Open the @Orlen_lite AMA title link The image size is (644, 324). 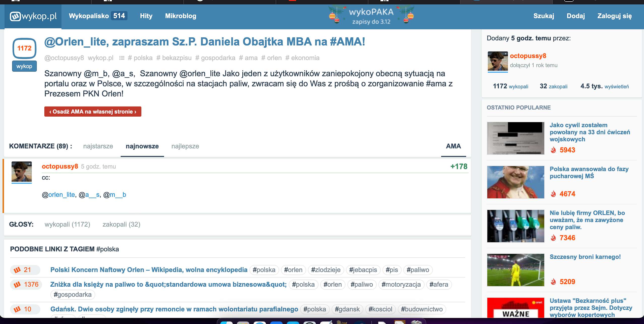[205, 42]
